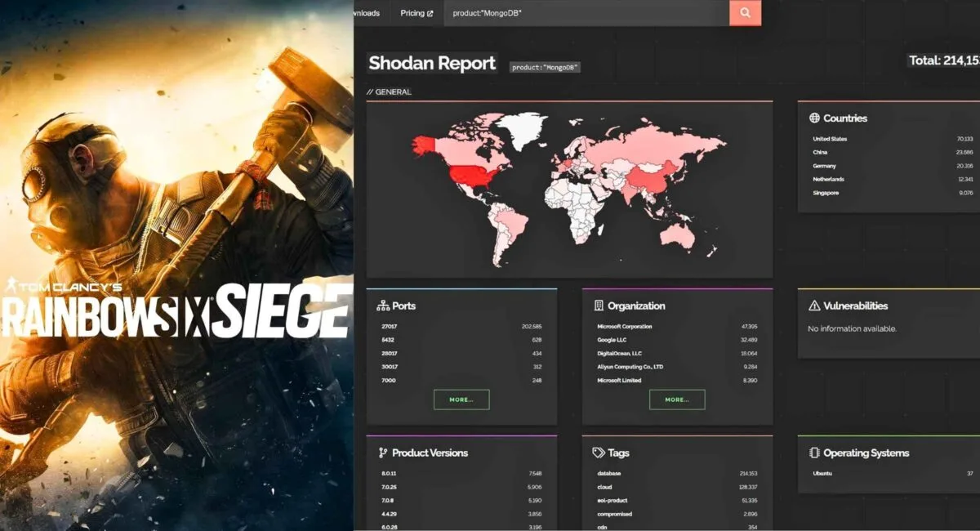Select Singapore in Countries list

point(893,193)
